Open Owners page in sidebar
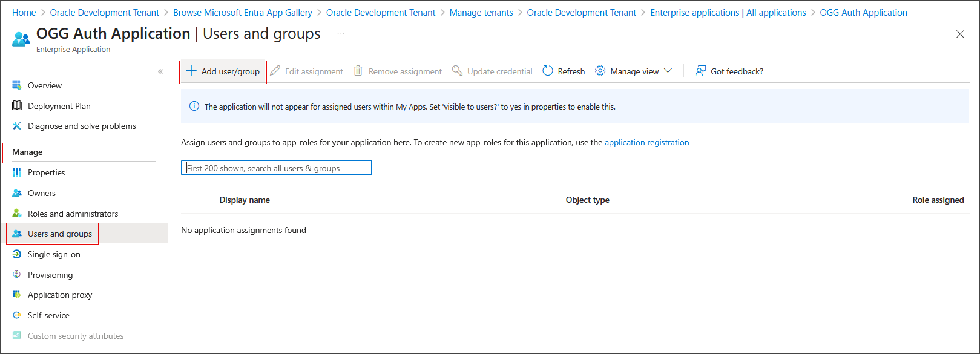The image size is (980, 354). pos(42,193)
